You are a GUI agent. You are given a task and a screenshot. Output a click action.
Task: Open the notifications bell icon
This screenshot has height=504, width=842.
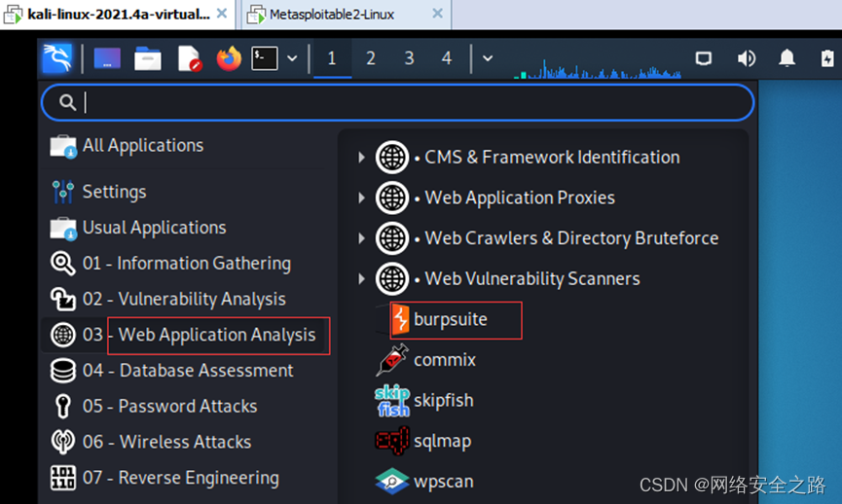tap(787, 58)
